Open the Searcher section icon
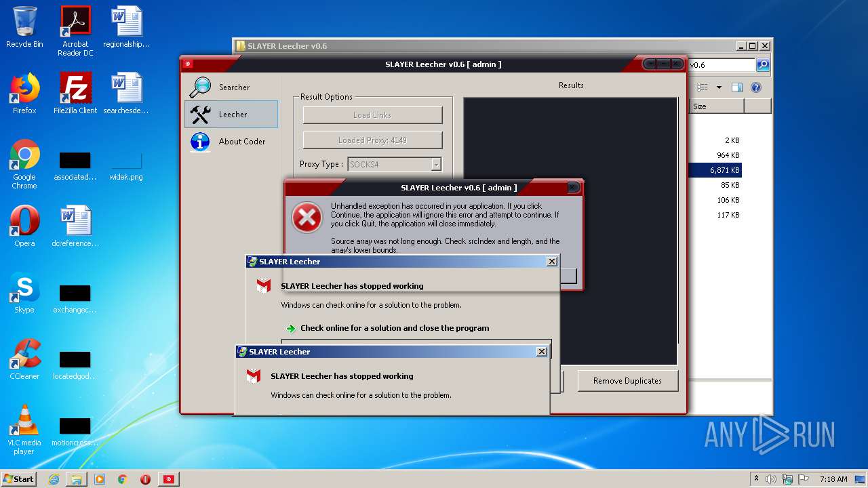 coord(201,87)
